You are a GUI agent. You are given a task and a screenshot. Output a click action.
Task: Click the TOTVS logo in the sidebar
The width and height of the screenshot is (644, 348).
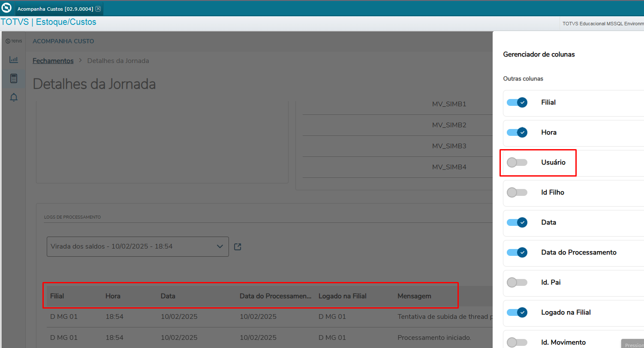[x=14, y=41]
